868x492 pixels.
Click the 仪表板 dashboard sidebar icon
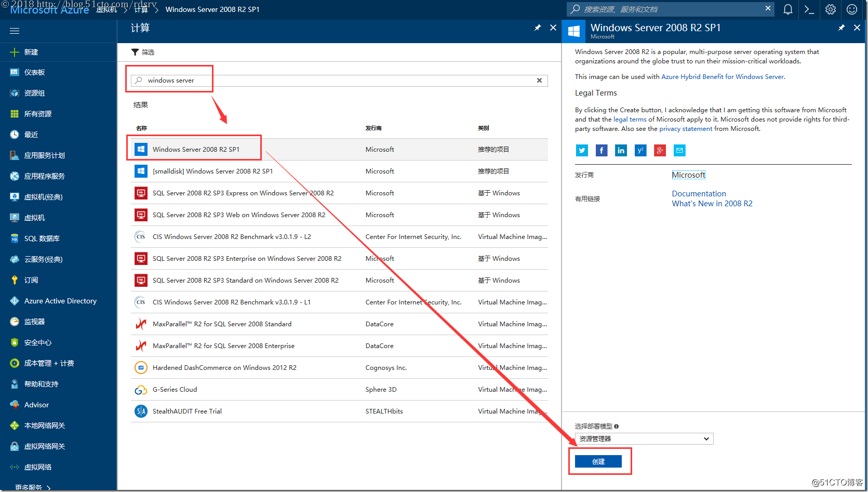(x=15, y=72)
